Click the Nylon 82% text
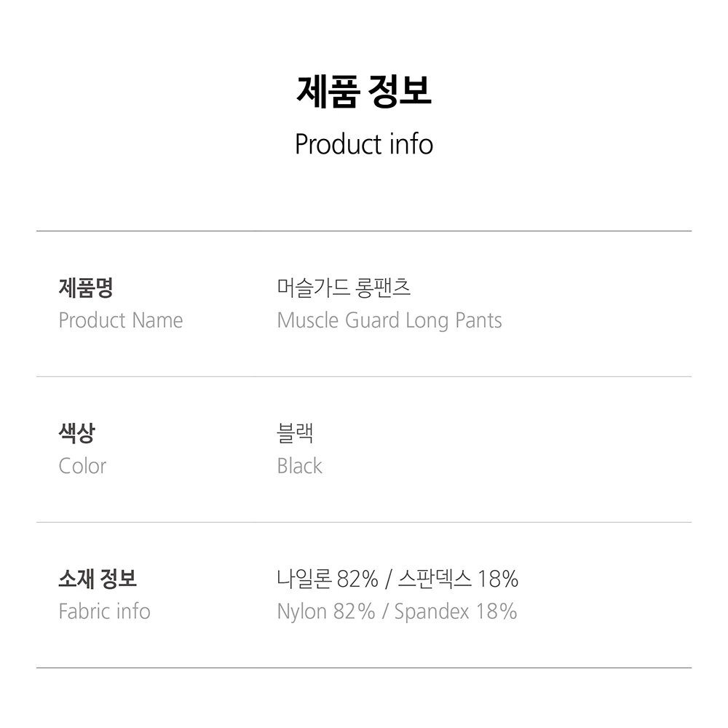Viewport: 728px width, 728px height. tap(326, 612)
